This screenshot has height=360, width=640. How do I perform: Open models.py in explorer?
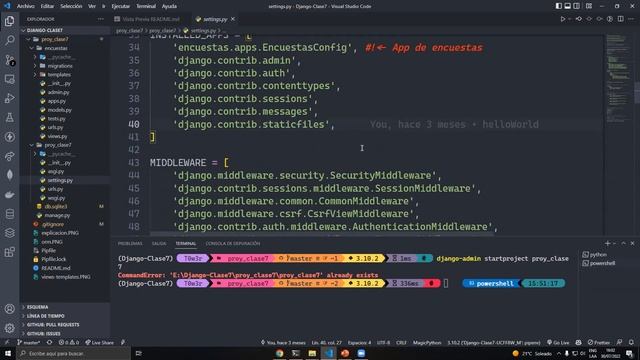(x=59, y=110)
